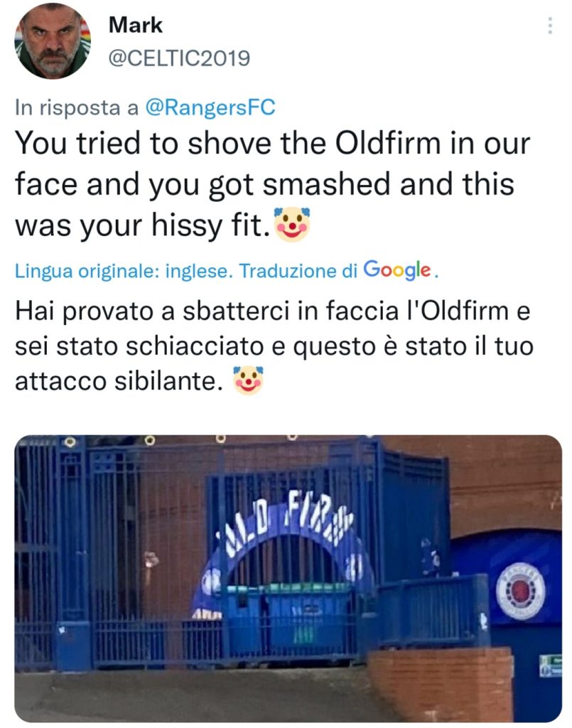The width and height of the screenshot is (572, 728).
Task: Open Mark's profile avatar picture
Action: click(x=52, y=41)
